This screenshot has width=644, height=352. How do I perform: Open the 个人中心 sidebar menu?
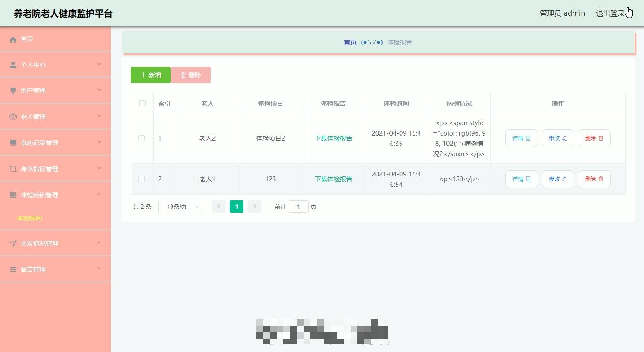click(x=55, y=65)
